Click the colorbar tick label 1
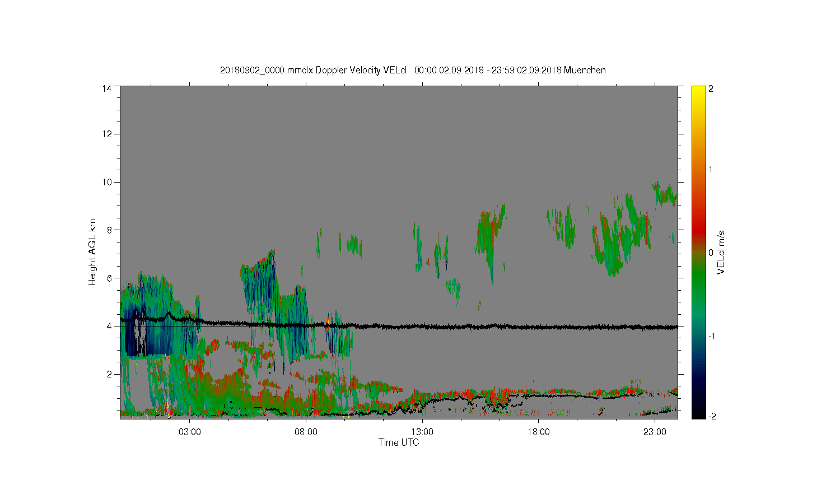840x504 pixels. (x=711, y=169)
